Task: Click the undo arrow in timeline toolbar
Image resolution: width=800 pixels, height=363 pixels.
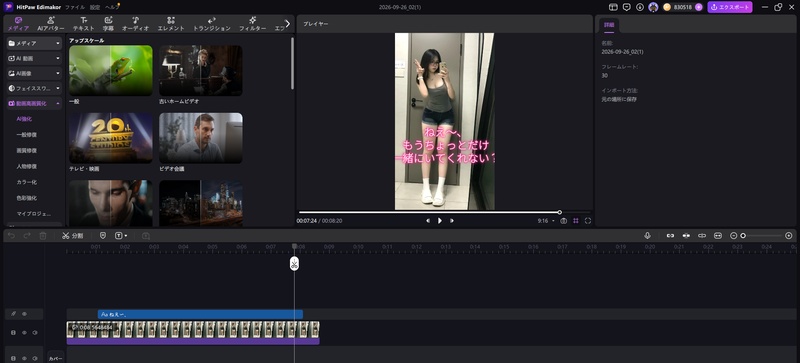Action: [12, 235]
